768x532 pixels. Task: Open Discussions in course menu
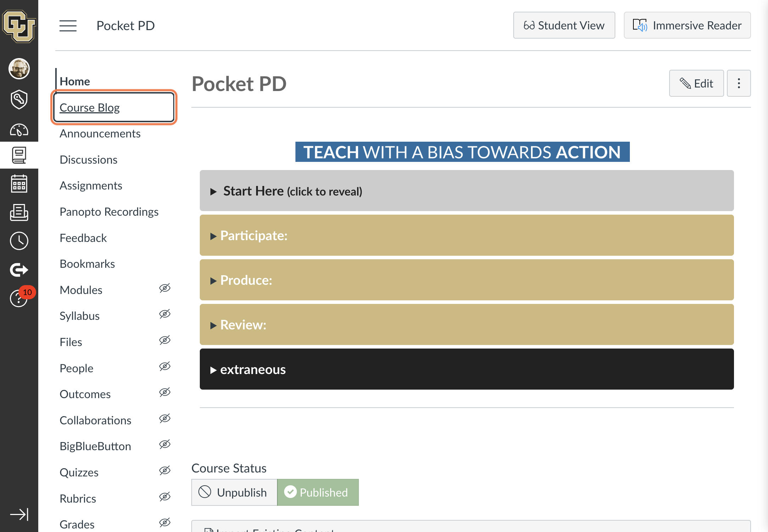click(x=89, y=160)
